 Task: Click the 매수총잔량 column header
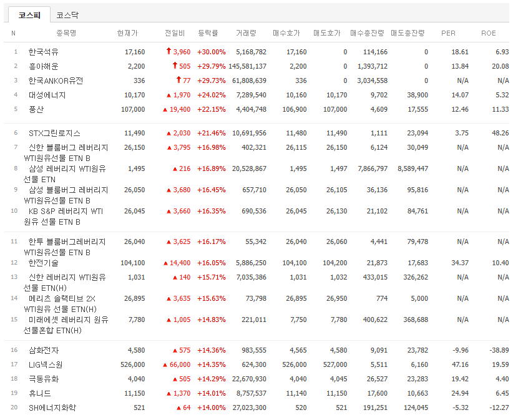coord(367,33)
